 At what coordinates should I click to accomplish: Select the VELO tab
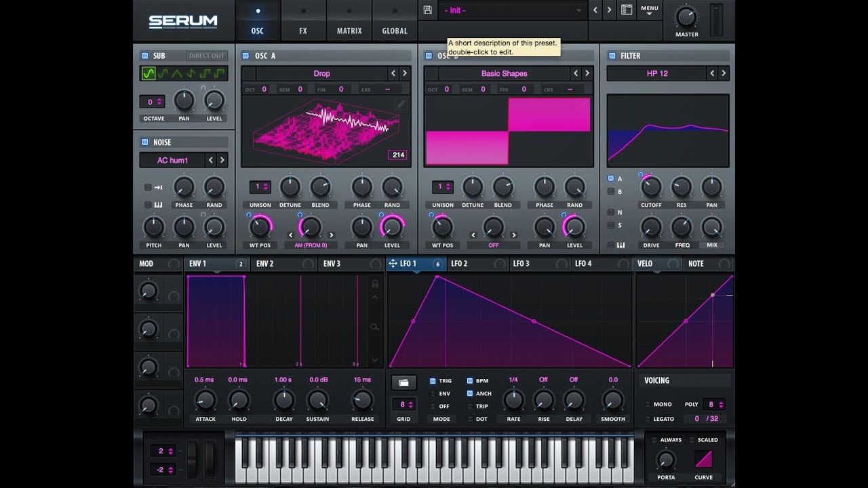[x=657, y=264]
